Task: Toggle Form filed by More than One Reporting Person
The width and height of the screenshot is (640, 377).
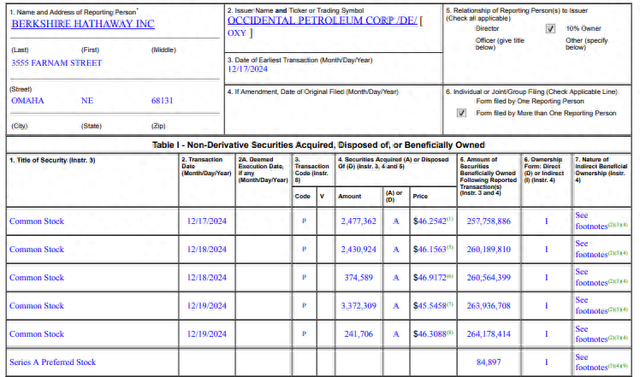Action: click(x=461, y=113)
